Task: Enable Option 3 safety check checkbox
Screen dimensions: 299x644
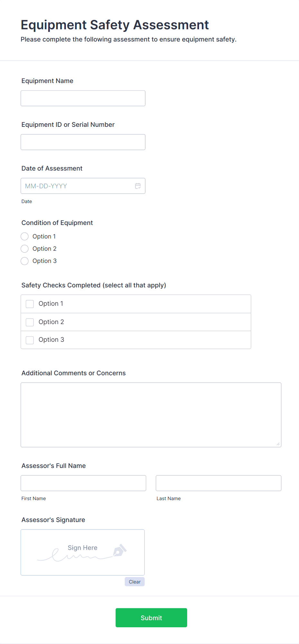Action: pyautogui.click(x=30, y=340)
